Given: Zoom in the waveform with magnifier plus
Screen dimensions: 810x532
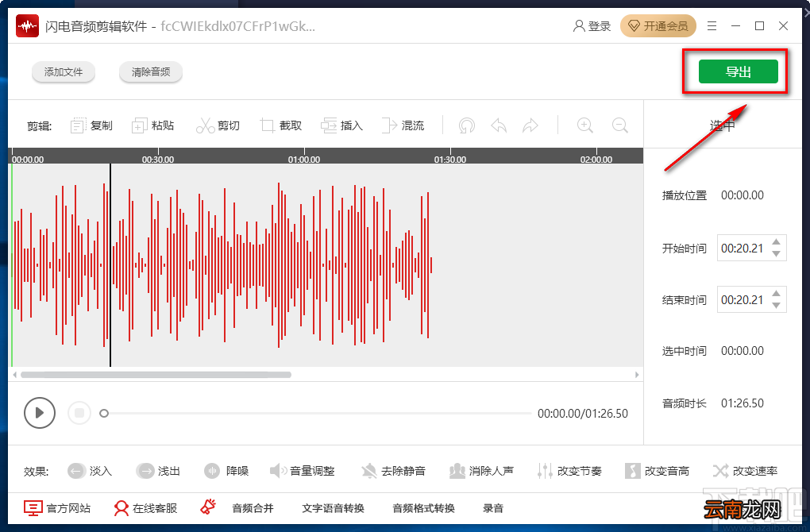Looking at the screenshot, I should coord(584,125).
